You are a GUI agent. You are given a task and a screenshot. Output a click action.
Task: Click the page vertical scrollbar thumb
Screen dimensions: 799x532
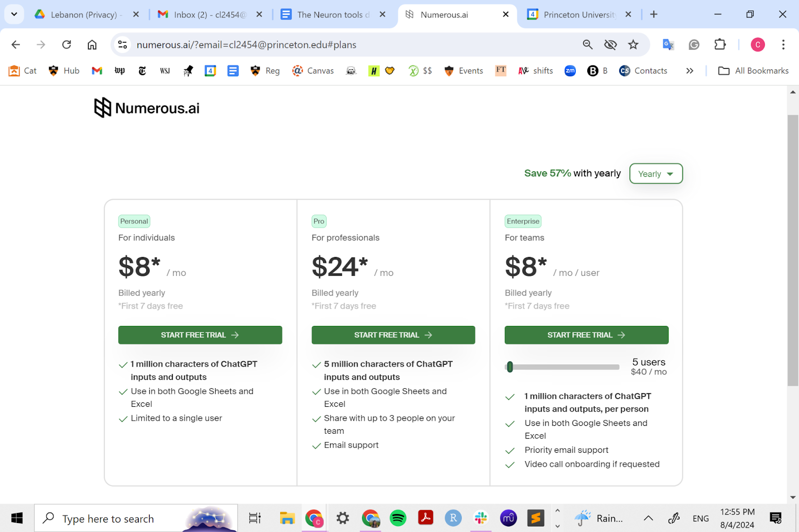coord(793,251)
